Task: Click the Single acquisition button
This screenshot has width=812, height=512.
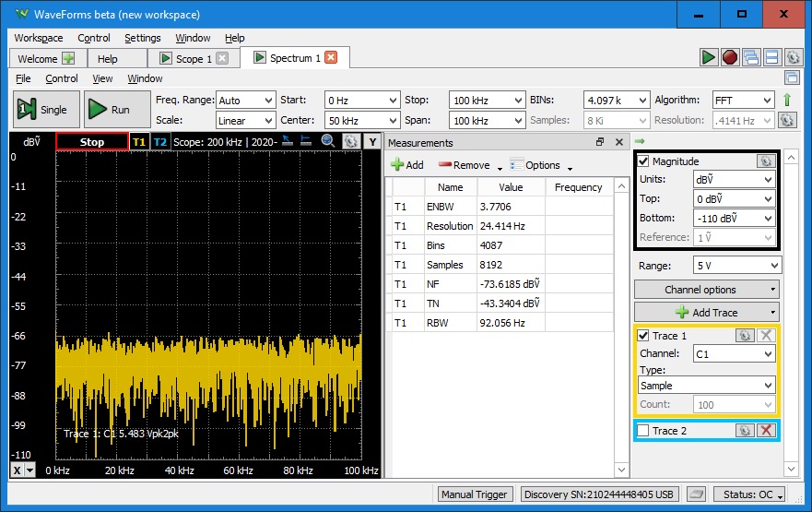Action: tap(43, 109)
